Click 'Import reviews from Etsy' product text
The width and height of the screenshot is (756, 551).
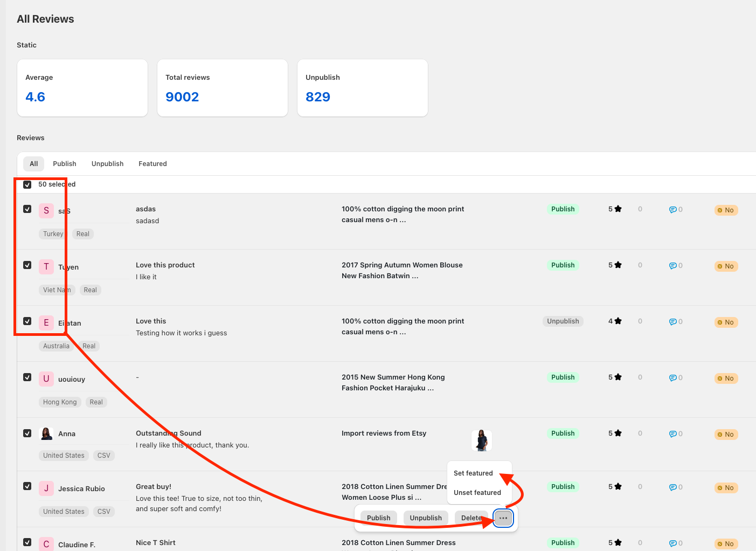(384, 433)
